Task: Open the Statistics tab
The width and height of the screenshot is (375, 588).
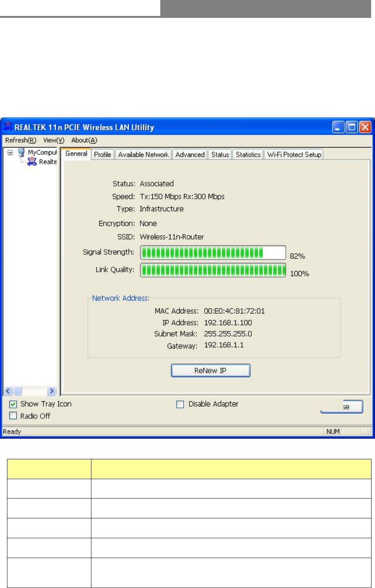Action: [x=248, y=154]
